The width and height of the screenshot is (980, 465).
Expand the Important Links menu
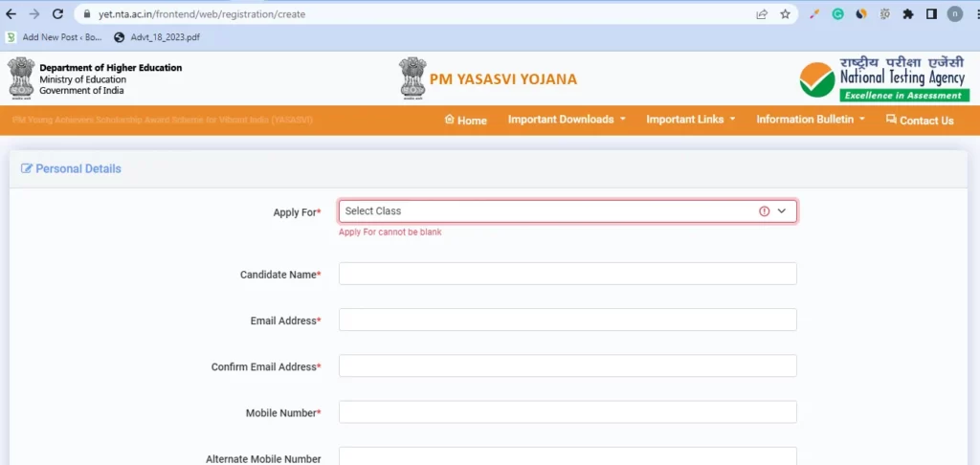coord(691,120)
